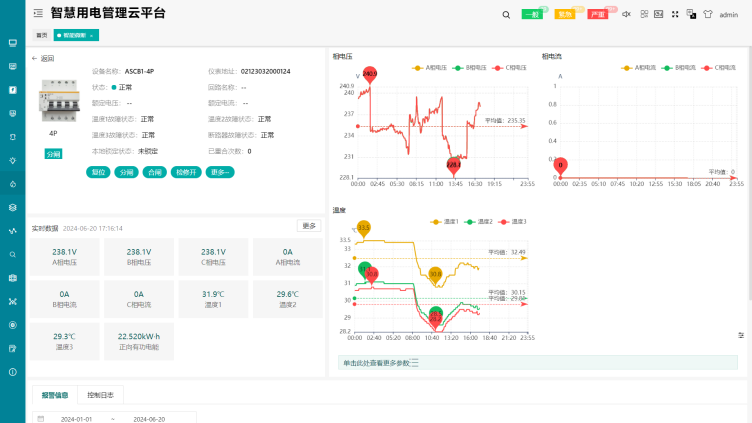Image resolution: width=752 pixels, height=423 pixels.
Task: Switch to the 控制日志 tab
Action: 100,395
